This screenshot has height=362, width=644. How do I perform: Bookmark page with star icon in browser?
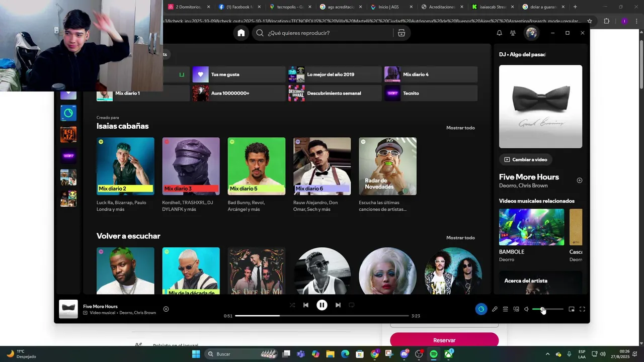click(590, 21)
